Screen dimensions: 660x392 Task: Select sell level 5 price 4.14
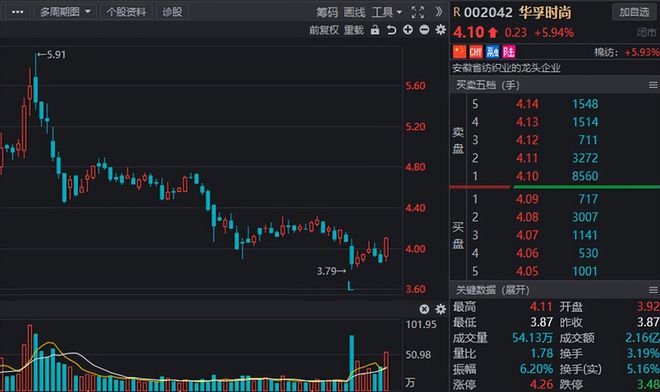tap(527, 104)
